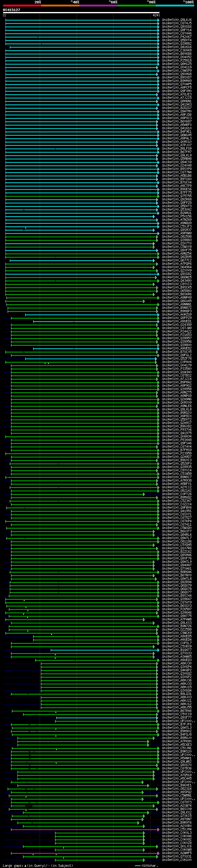197x868 pixels.
Task: Select the UniRef100_A2WMF5 label
Action: pos(177,853)
